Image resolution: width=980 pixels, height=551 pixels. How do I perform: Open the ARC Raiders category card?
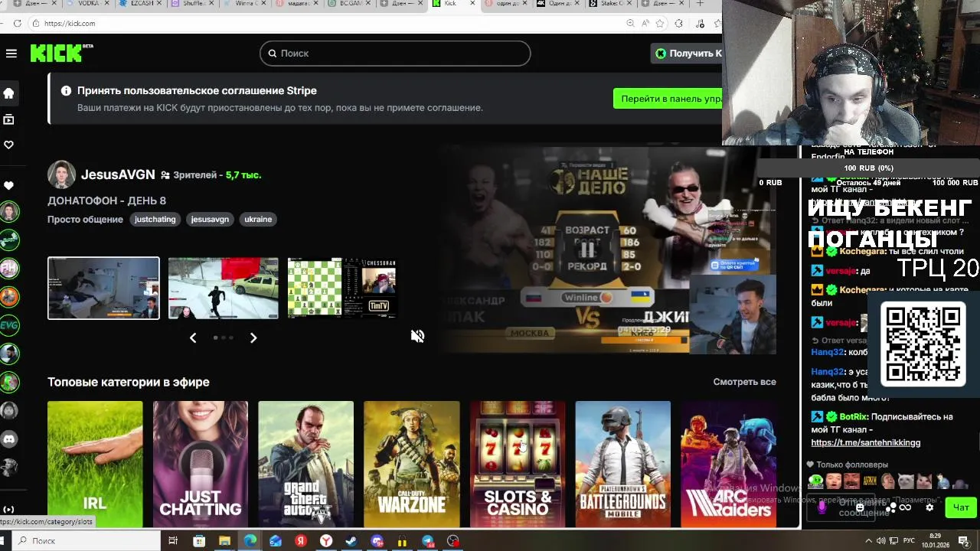point(728,464)
